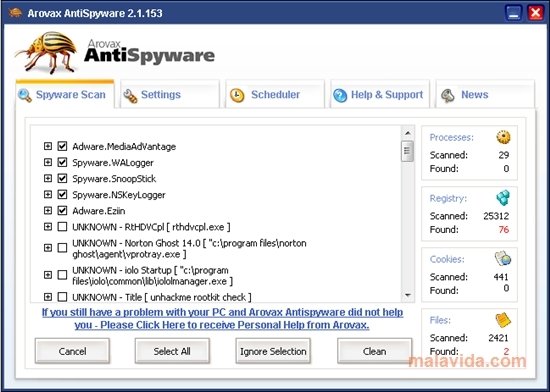Click the Spyware Scan magnifier icon
This screenshot has width=550, height=392.
point(25,95)
